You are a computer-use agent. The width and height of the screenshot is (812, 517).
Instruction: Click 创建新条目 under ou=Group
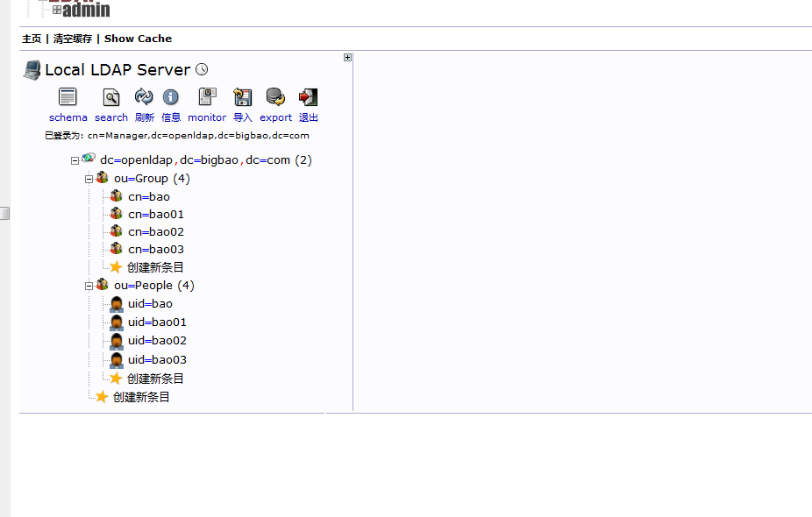[x=155, y=267]
